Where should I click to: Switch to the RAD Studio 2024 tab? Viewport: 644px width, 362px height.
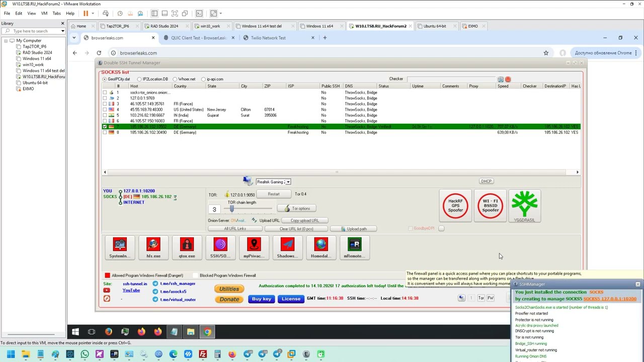click(x=164, y=26)
